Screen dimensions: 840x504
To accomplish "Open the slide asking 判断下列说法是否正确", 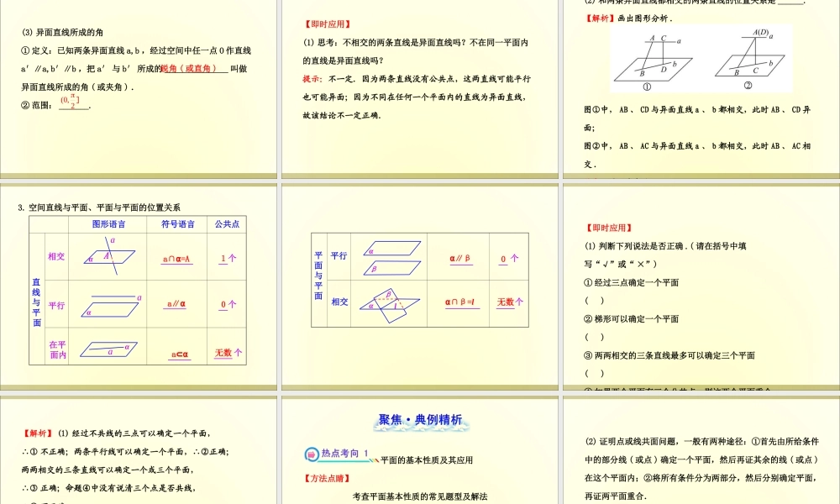I will 701,286.
